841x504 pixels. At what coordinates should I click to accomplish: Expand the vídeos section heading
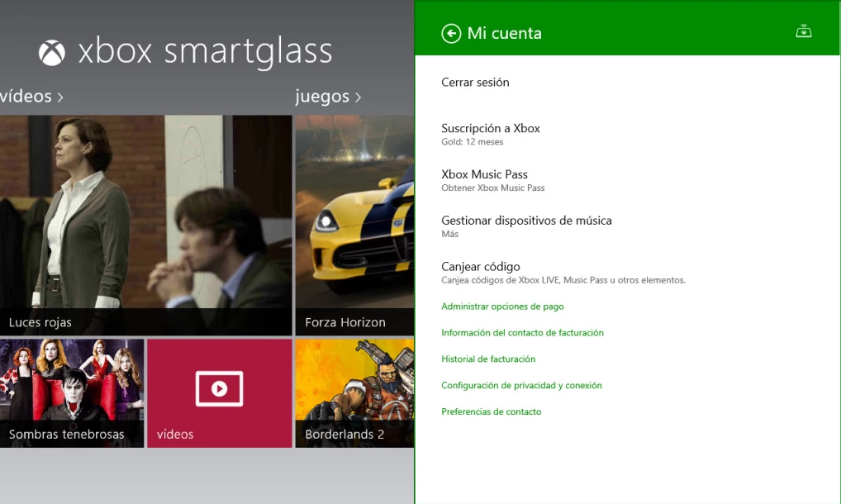point(31,97)
